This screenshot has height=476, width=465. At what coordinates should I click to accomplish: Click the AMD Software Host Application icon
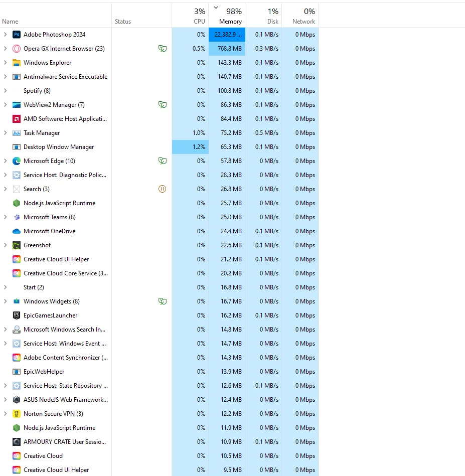[x=17, y=119]
